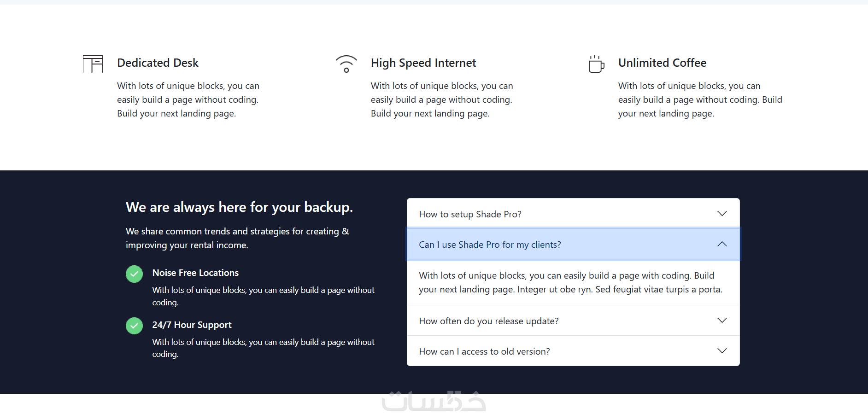Viewport: 868px width, 420px height.
Task: Click the green check beside 24/7 Hour Support
Action: [134, 326]
